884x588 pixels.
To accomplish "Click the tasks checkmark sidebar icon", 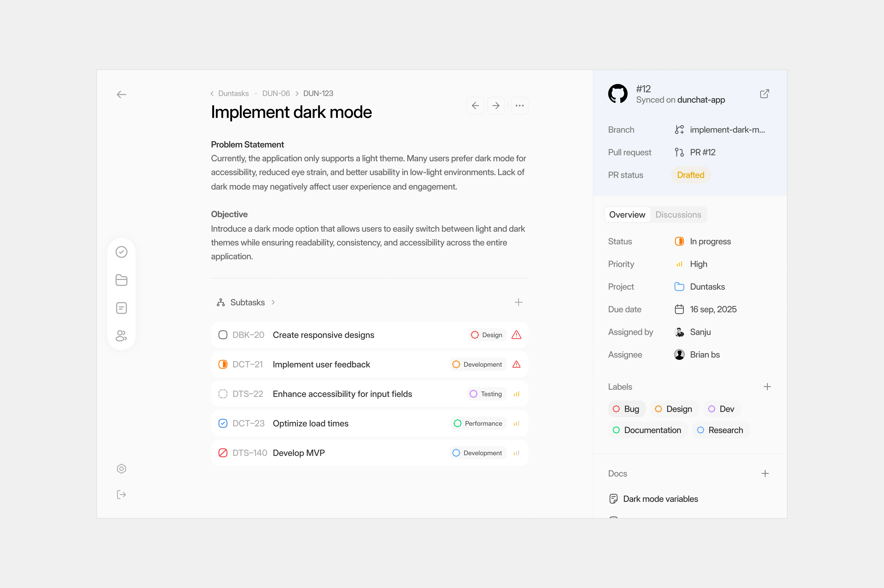I will coord(121,252).
